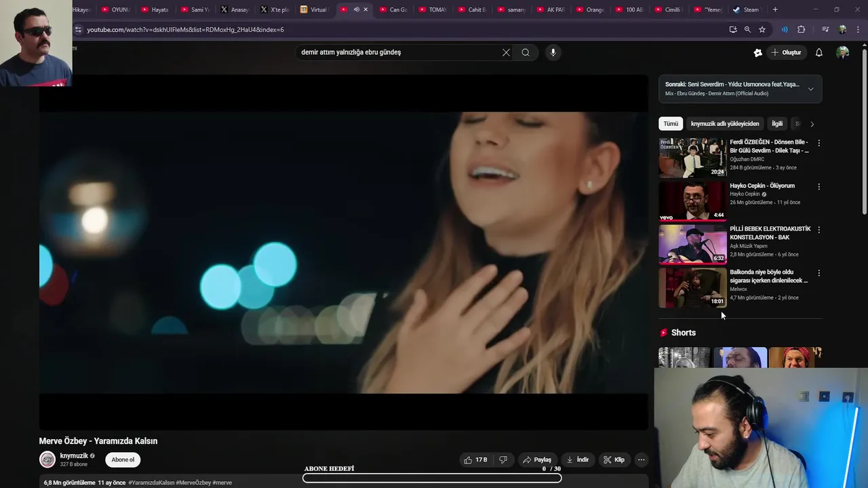The height and width of the screenshot is (488, 868).
Task: Click Hayko Cepkin channel name under Ölüyorum
Action: [x=745, y=194]
